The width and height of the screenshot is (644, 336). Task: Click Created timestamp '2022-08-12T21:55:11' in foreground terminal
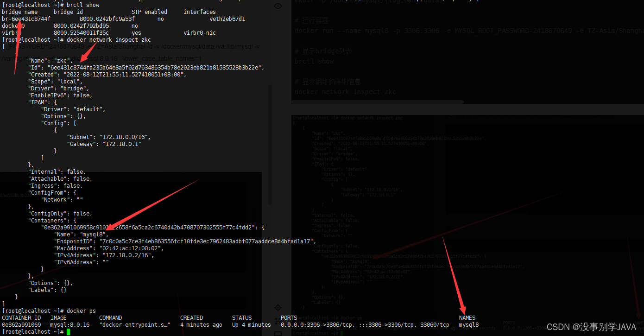coord(123,75)
